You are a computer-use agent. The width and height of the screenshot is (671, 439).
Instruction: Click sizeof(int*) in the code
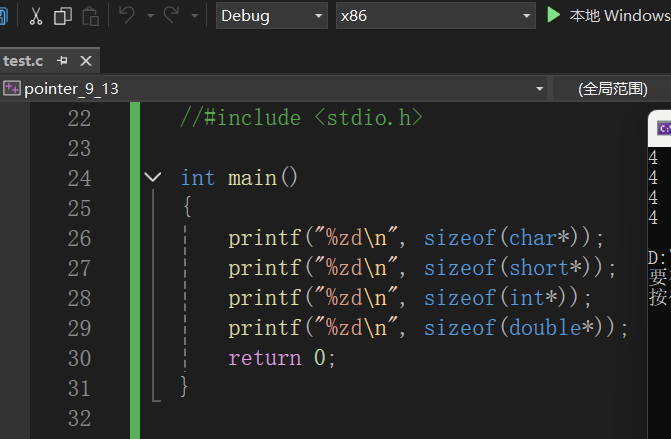click(502, 298)
